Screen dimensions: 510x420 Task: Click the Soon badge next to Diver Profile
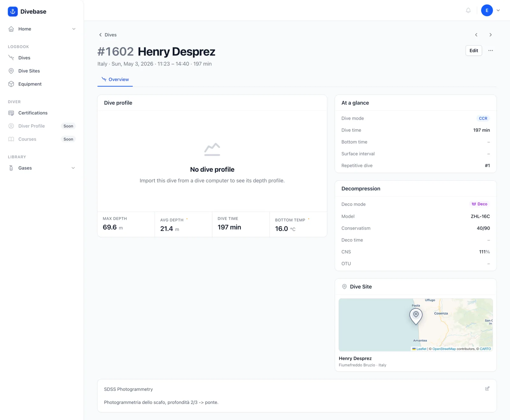click(x=68, y=126)
